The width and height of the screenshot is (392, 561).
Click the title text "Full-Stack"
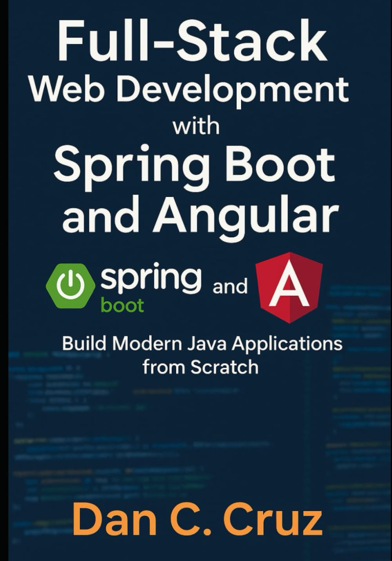tap(192, 40)
